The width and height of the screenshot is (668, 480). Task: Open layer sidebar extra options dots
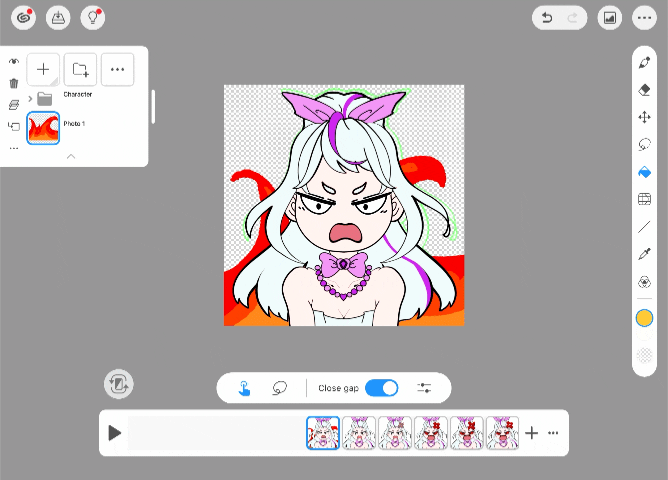14,149
